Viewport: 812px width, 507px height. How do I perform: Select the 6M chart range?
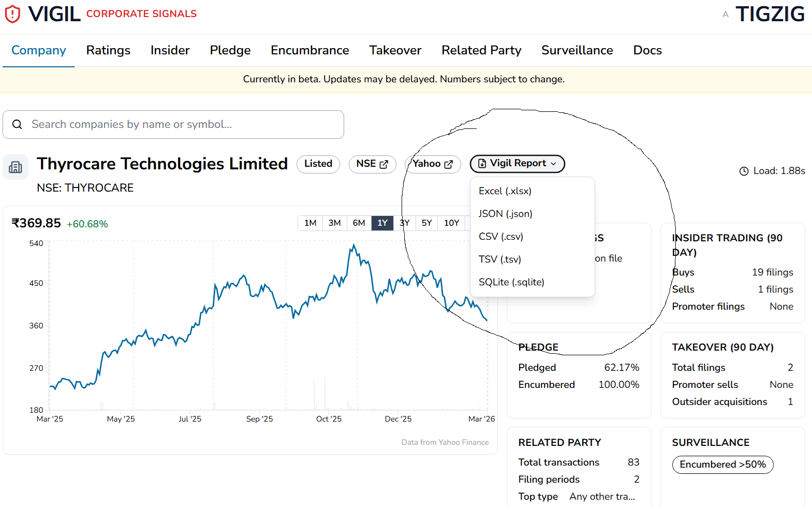click(x=359, y=223)
